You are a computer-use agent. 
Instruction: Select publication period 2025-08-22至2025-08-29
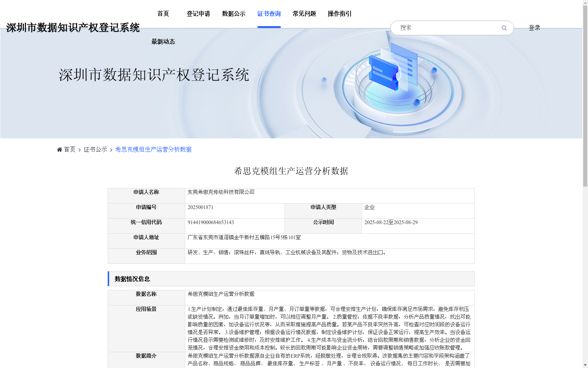coord(391,222)
